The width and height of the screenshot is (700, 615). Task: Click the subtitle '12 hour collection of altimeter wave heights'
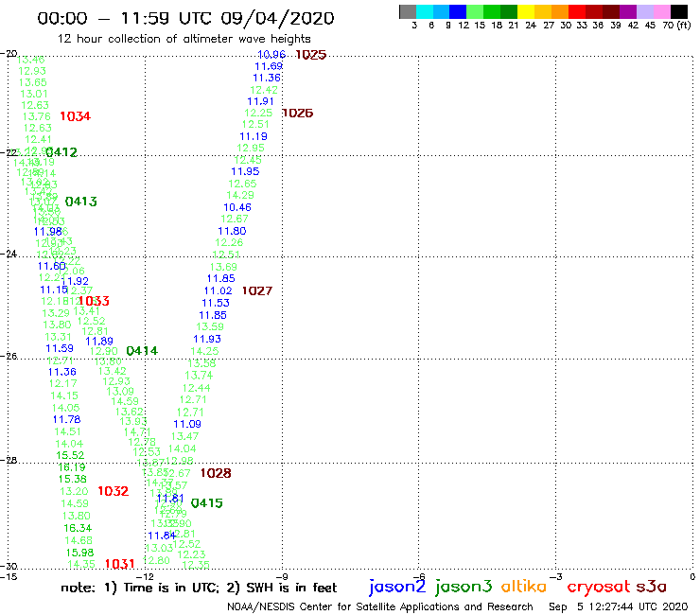click(x=184, y=39)
